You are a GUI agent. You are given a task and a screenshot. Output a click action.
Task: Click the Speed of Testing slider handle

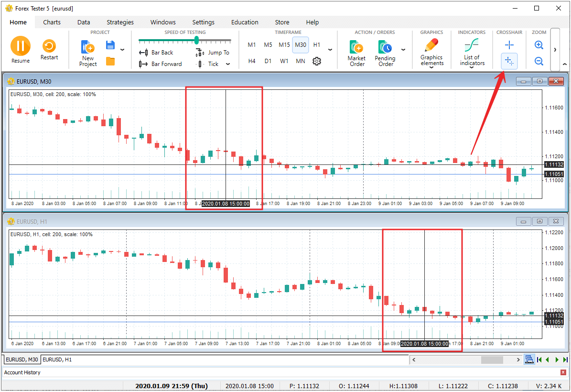click(196, 41)
